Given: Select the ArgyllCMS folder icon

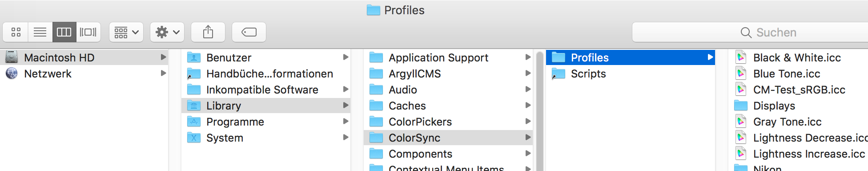Looking at the screenshot, I should tap(376, 73).
